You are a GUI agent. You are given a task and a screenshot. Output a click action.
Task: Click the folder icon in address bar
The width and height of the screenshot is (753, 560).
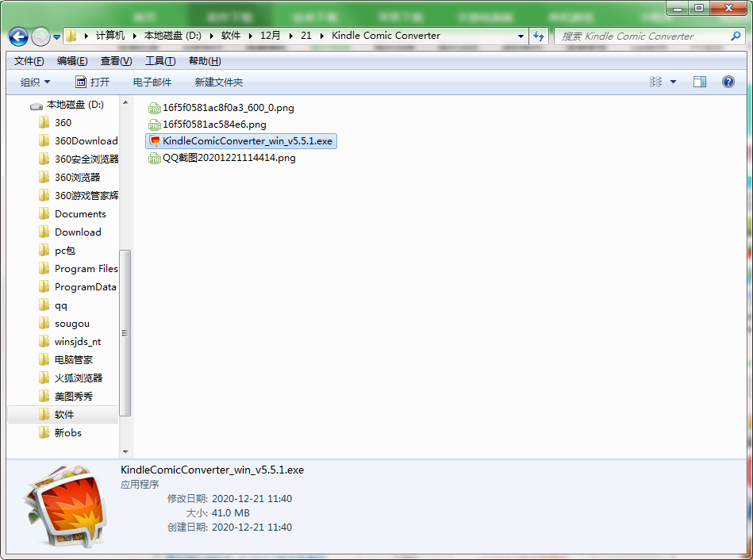(71, 36)
